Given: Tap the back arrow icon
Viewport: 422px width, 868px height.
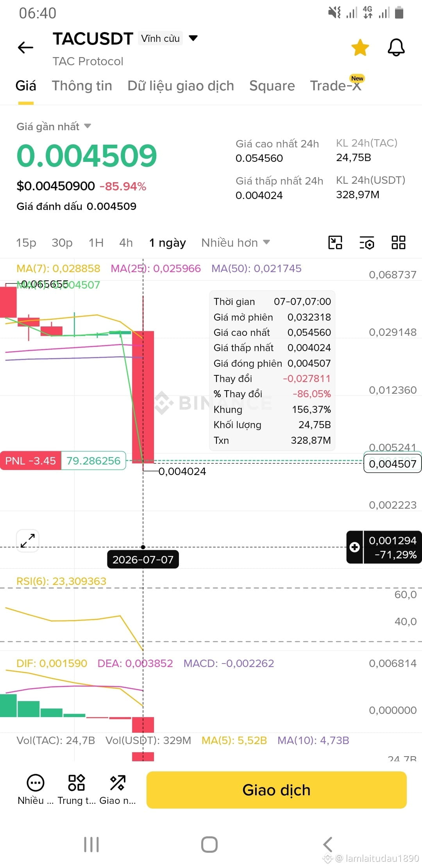Looking at the screenshot, I should [x=26, y=48].
